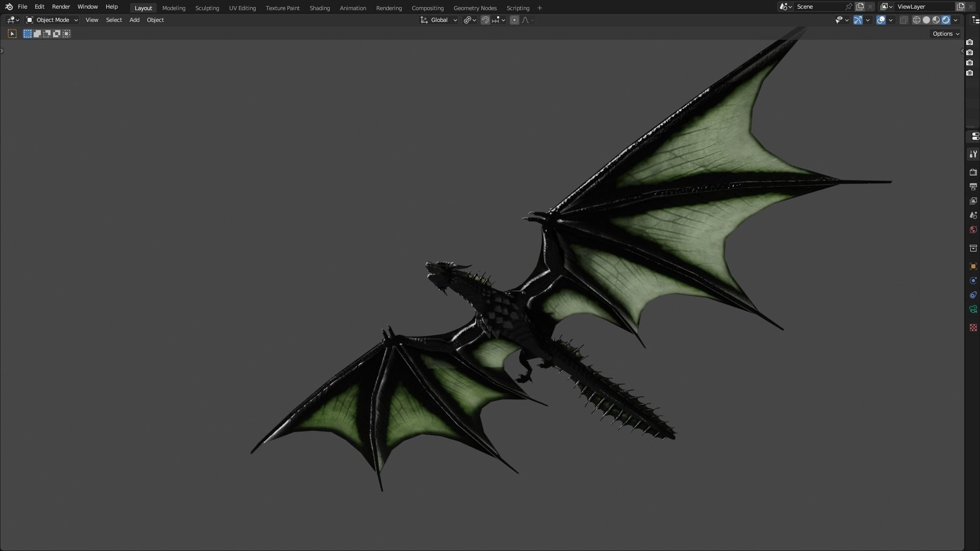
Task: Open gizmo settings dropdown arrow
Action: (x=868, y=20)
